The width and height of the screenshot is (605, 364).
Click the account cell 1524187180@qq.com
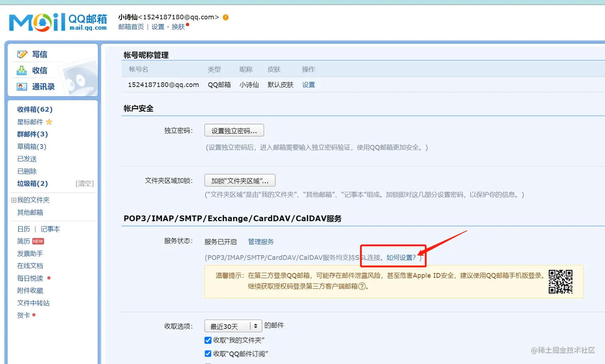point(163,85)
